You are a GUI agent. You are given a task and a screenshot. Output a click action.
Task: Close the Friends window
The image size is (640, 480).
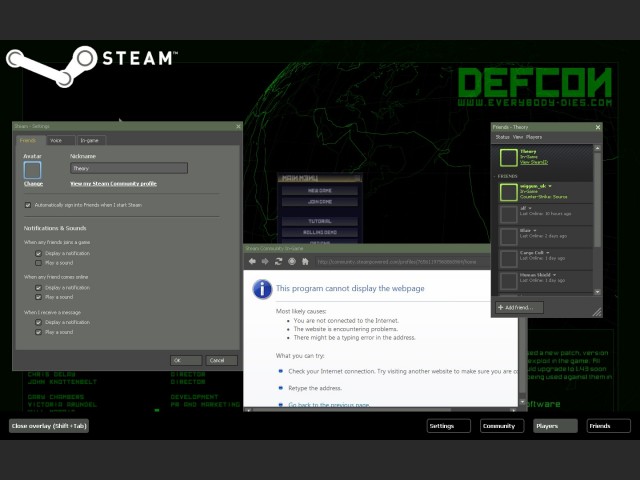(598, 127)
